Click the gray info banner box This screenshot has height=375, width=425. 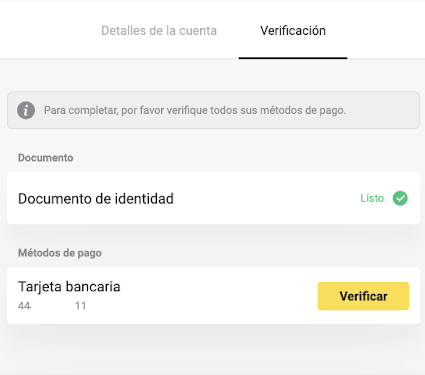(213, 110)
